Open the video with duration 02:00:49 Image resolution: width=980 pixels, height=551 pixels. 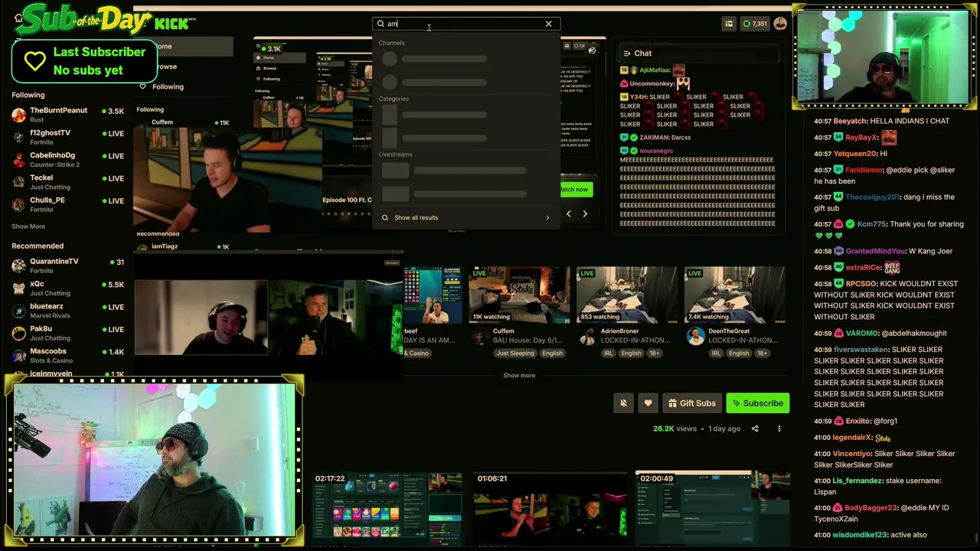[x=713, y=510]
